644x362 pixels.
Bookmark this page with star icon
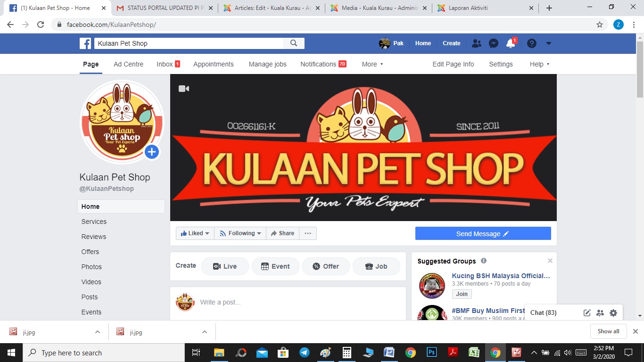tap(600, 25)
